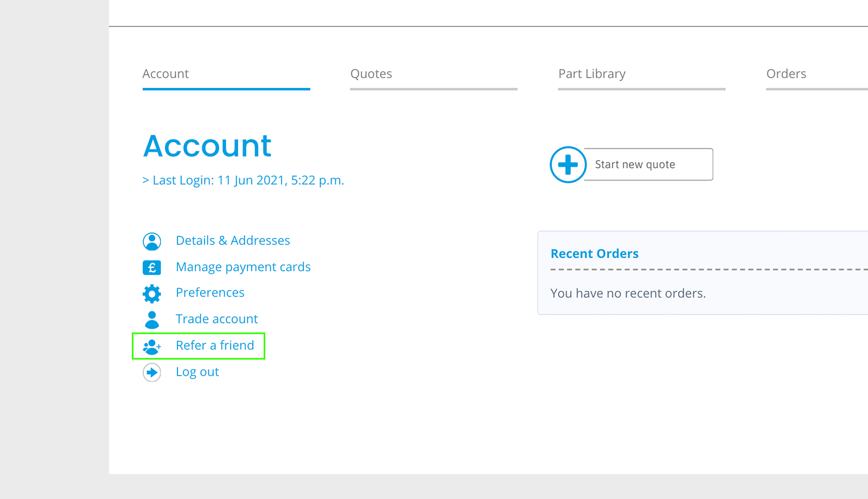Select the Refer a friend link
Screen dimensions: 868x499
pos(215,346)
